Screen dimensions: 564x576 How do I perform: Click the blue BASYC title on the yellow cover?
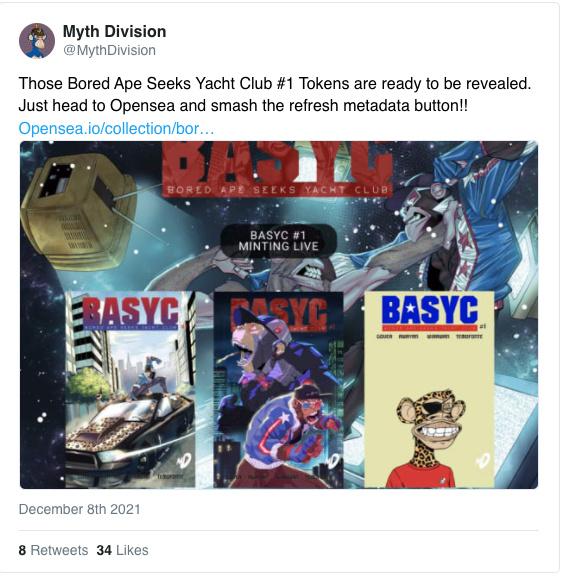click(x=430, y=310)
